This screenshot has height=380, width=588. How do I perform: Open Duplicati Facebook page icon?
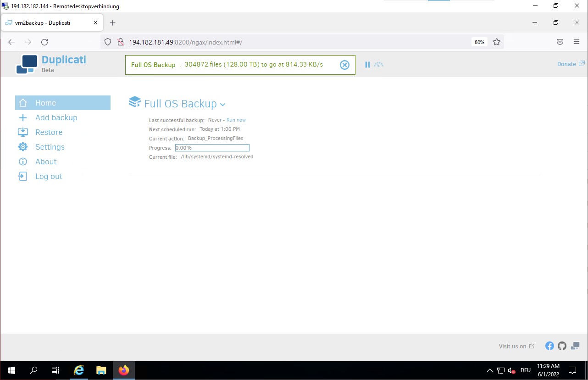click(x=549, y=346)
